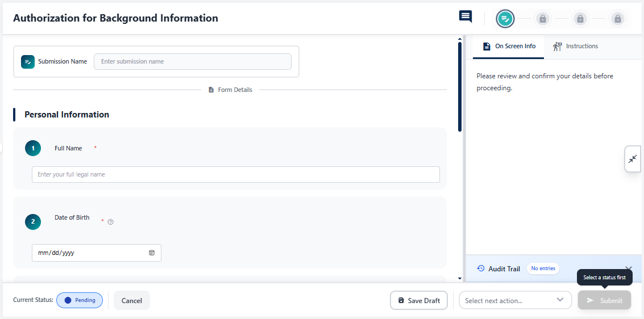Click the Date of Birth label
644x319 pixels.
click(x=72, y=218)
